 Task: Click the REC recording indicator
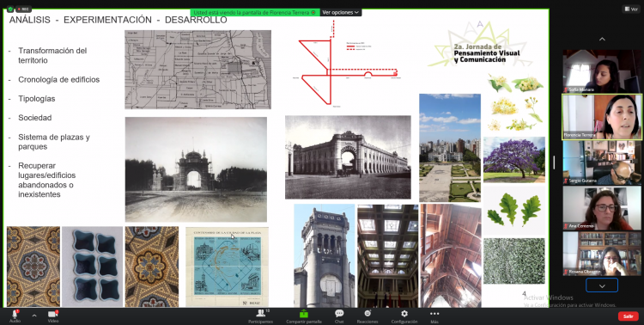point(23,9)
